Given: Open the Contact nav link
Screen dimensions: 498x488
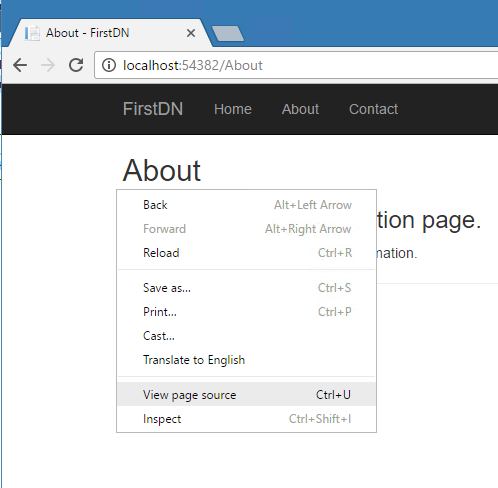Looking at the screenshot, I should pyautogui.click(x=373, y=109).
